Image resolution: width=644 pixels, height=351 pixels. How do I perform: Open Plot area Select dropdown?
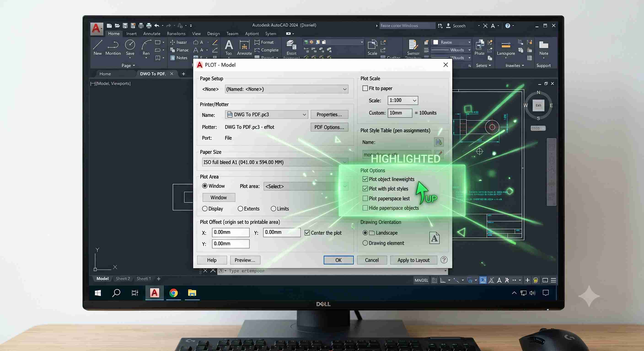(306, 186)
